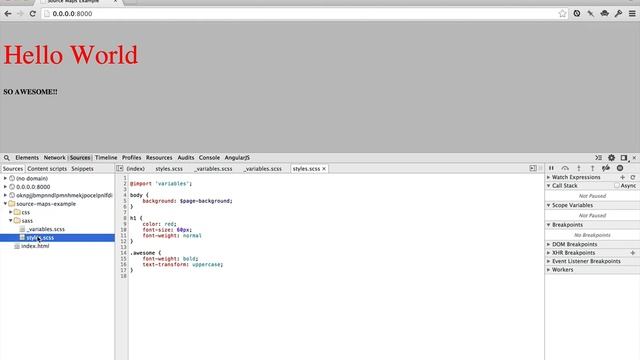The image size is (640, 360).
Task: Collapse the sass folder arrow
Action: (11, 220)
